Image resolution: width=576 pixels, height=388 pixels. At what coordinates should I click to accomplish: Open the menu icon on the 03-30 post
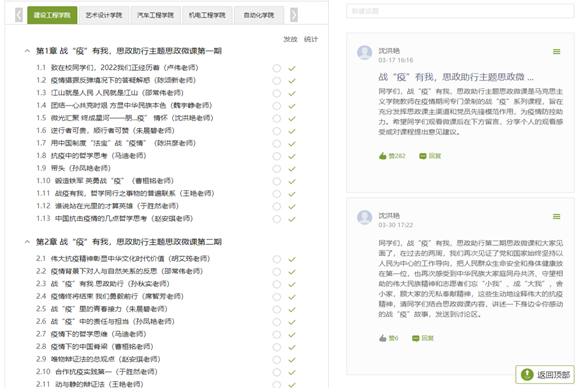point(557,217)
